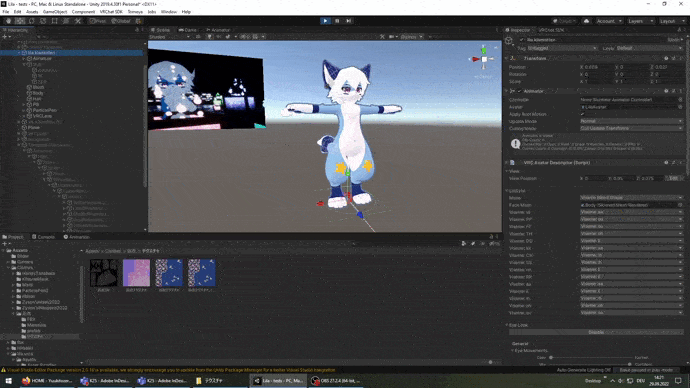The width and height of the screenshot is (690, 388).
Task: Open the Update Mode dropdown
Action: point(631,121)
